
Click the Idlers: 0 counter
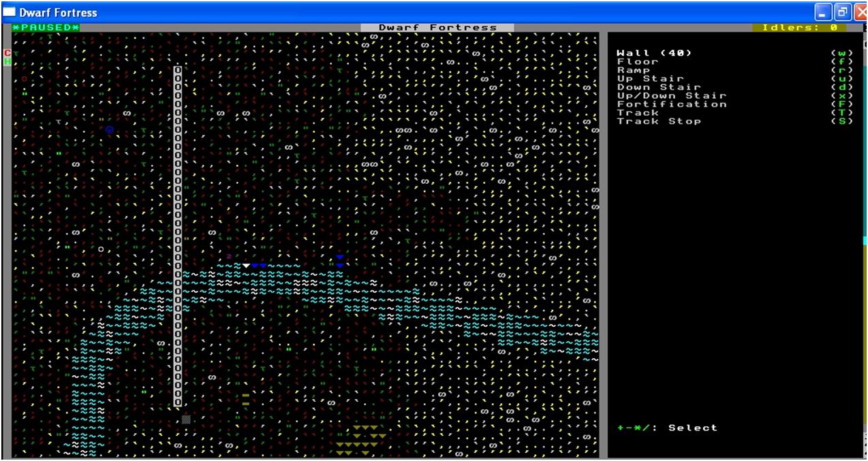pos(799,27)
